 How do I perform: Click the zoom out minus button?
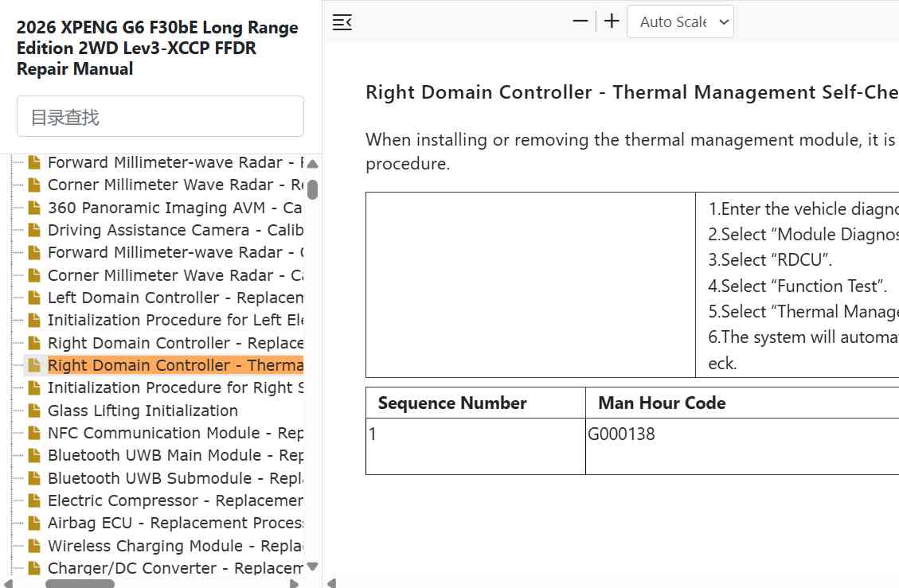point(580,21)
